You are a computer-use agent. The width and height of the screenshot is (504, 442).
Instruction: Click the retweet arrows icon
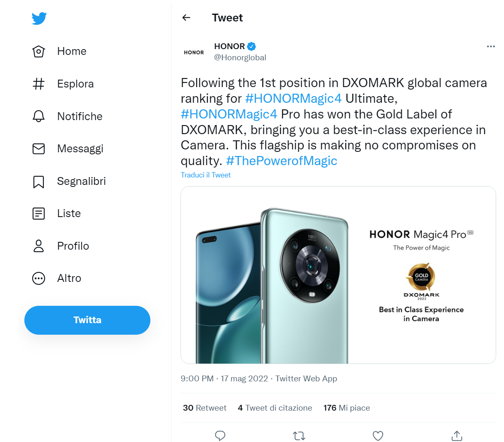299,435
